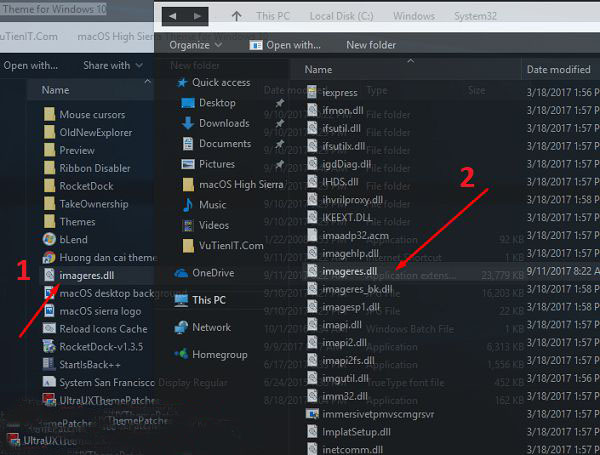Image resolution: width=600 pixels, height=455 pixels.
Task: Select the RocketDock-v1.3.5 installer icon
Action: point(49,346)
